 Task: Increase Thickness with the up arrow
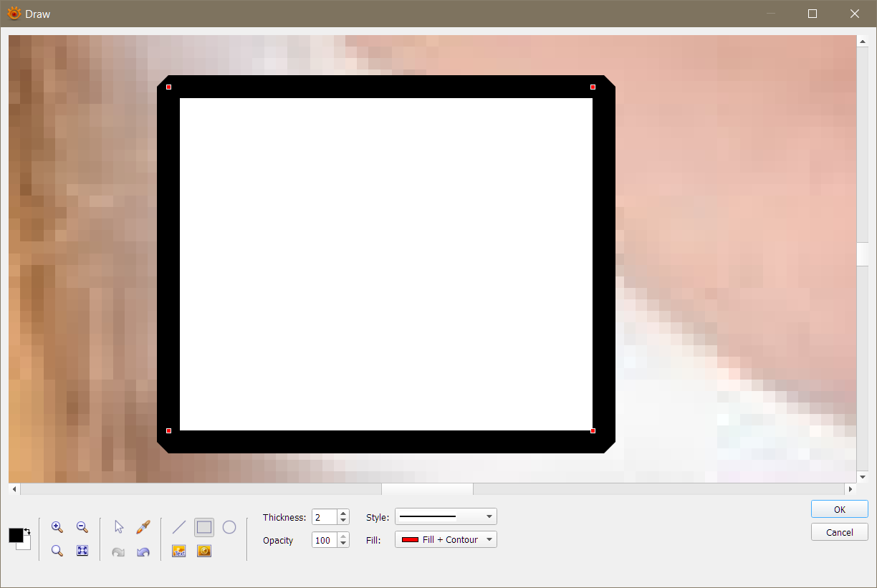click(x=343, y=513)
